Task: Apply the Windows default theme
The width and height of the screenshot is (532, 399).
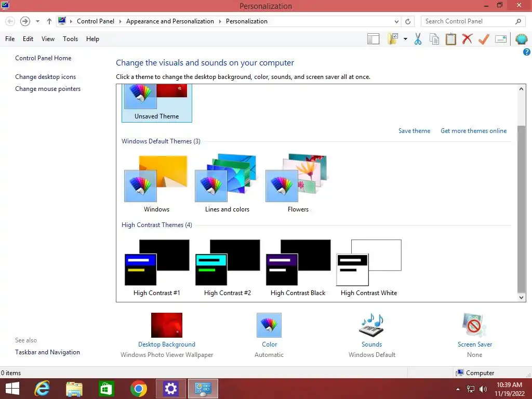Action: pyautogui.click(x=157, y=184)
